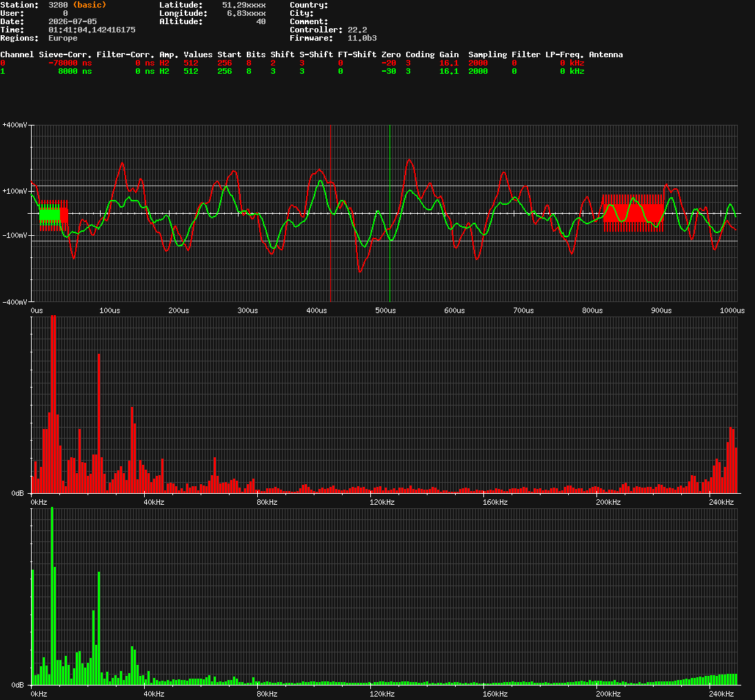Image resolution: width=755 pixels, height=700 pixels.
Task: Click the green vertical trigger marker line
Action: point(390,213)
